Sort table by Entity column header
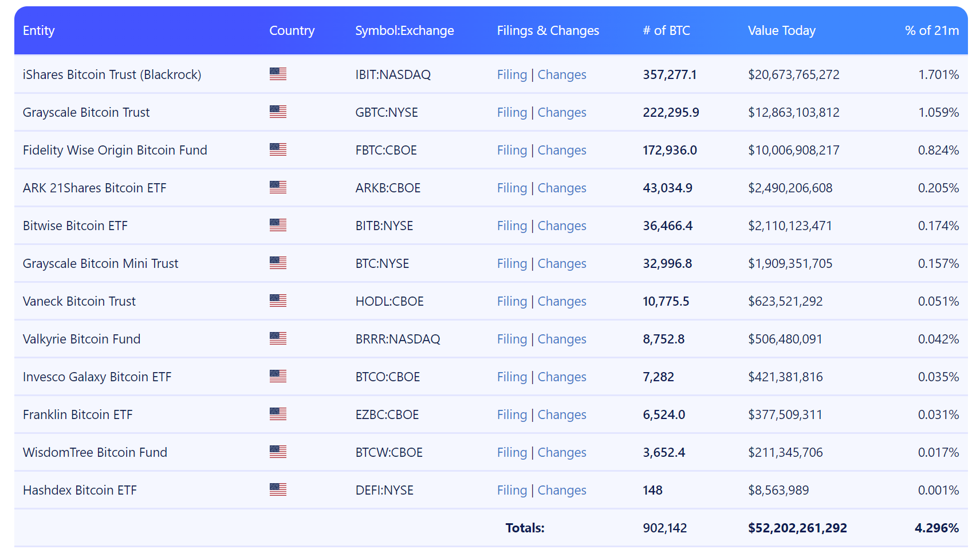This screenshot has height=557, width=980. [39, 31]
